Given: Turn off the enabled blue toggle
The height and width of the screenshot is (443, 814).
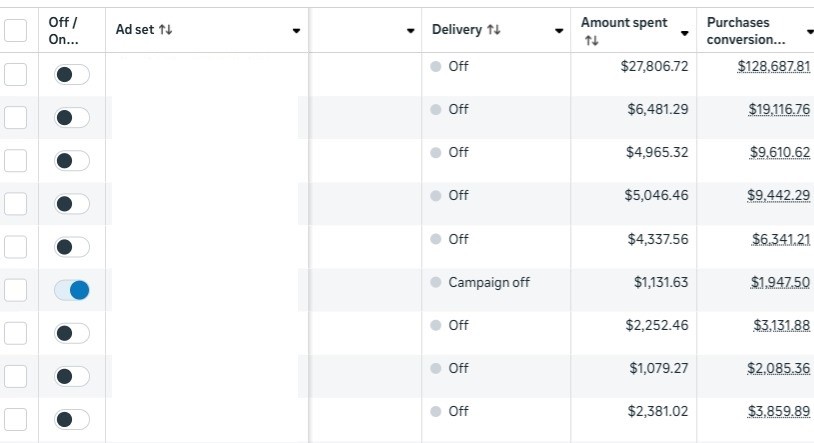Looking at the screenshot, I should click(72, 290).
